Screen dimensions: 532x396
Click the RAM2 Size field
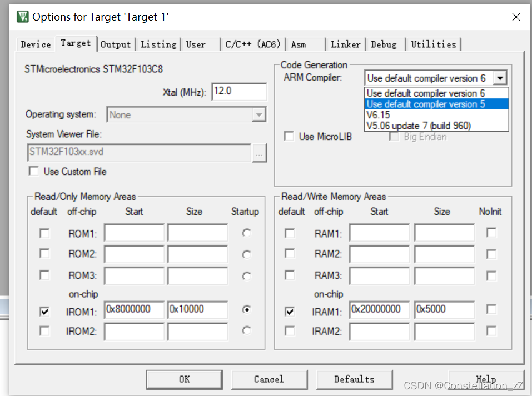tap(445, 254)
